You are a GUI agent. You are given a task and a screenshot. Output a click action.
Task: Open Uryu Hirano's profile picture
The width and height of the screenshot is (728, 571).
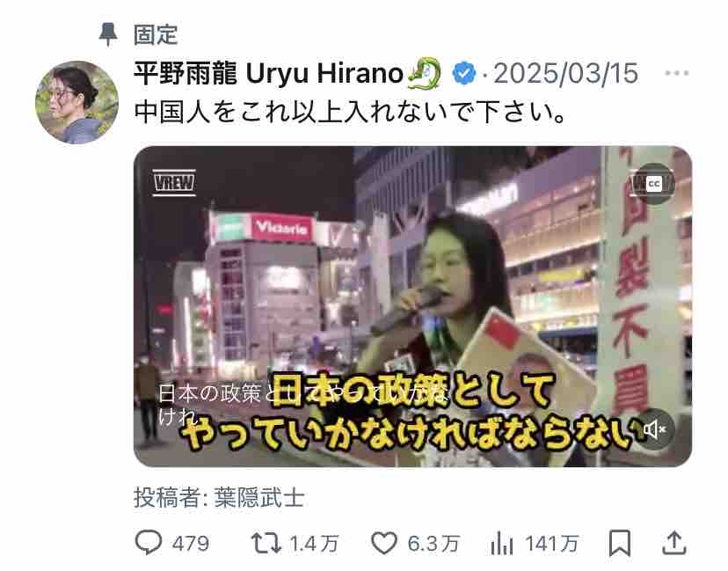click(x=77, y=102)
